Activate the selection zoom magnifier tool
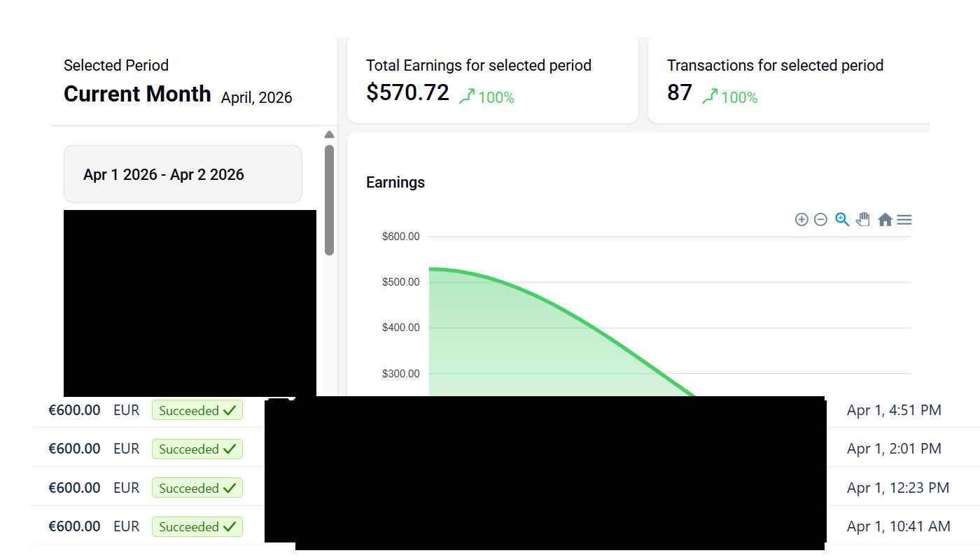Viewport: 980px width, 560px height. point(842,220)
